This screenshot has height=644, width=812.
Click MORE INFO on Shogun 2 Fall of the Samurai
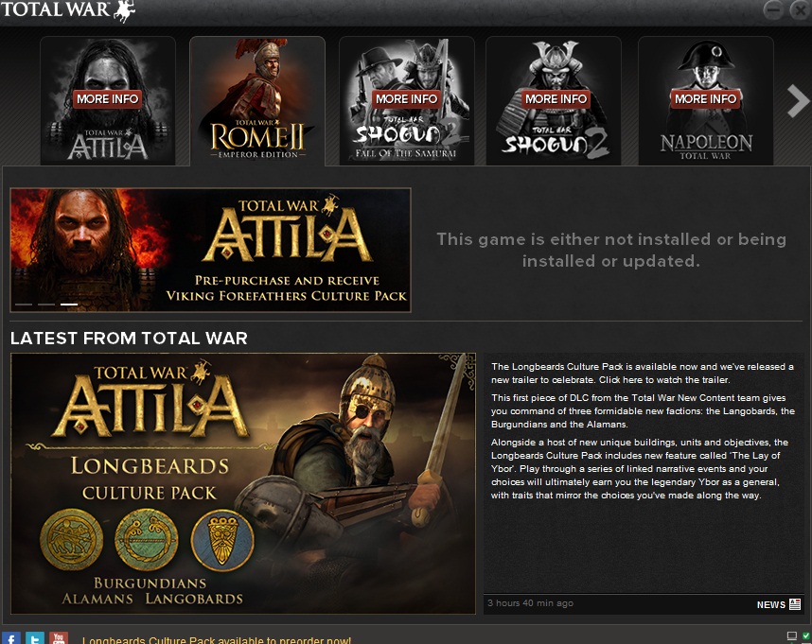click(407, 98)
